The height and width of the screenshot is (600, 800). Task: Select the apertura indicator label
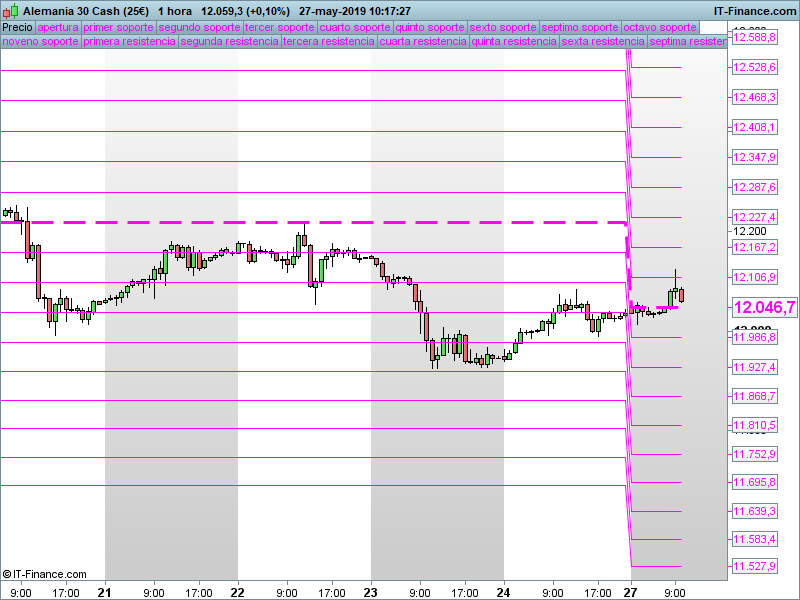tap(58, 27)
